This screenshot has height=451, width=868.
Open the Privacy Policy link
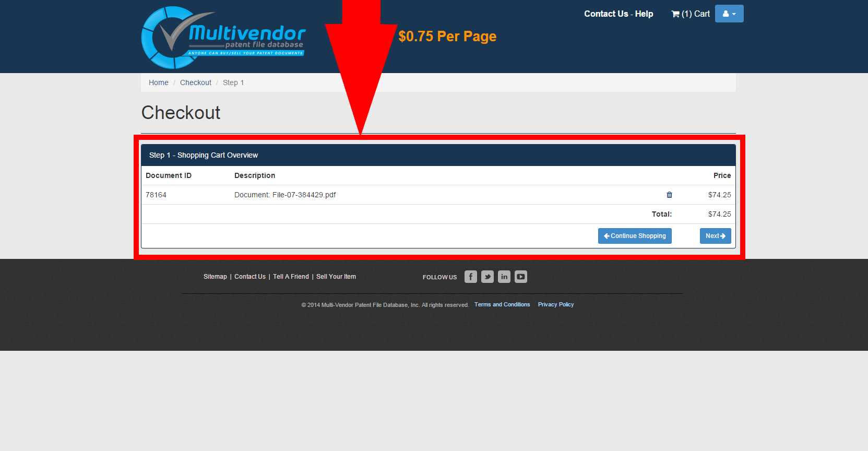pos(555,305)
